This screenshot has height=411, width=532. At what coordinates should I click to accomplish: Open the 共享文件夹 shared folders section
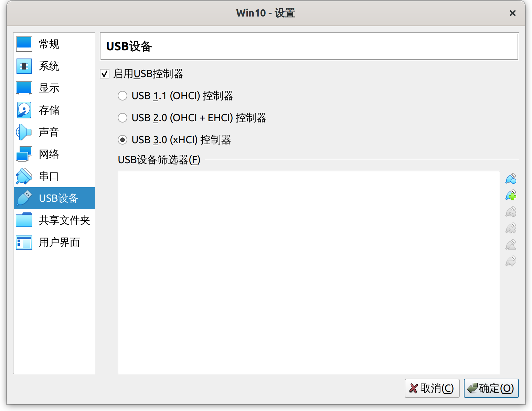[x=64, y=220]
